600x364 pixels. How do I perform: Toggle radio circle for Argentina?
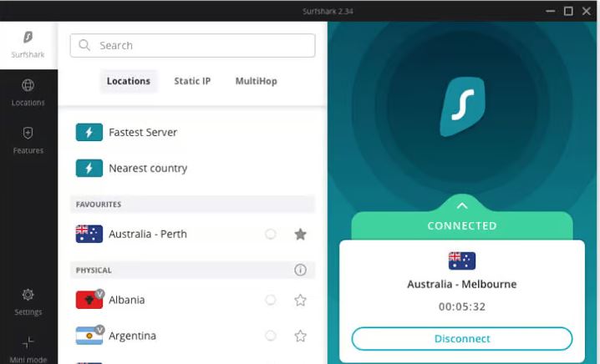271,336
